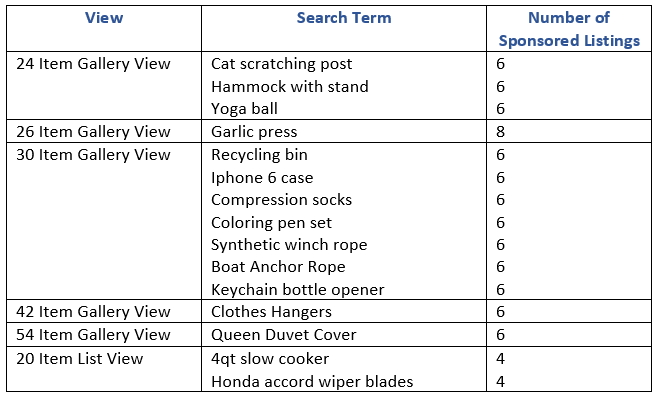Click the View column header
The width and height of the screenshot is (659, 401).
[104, 18]
